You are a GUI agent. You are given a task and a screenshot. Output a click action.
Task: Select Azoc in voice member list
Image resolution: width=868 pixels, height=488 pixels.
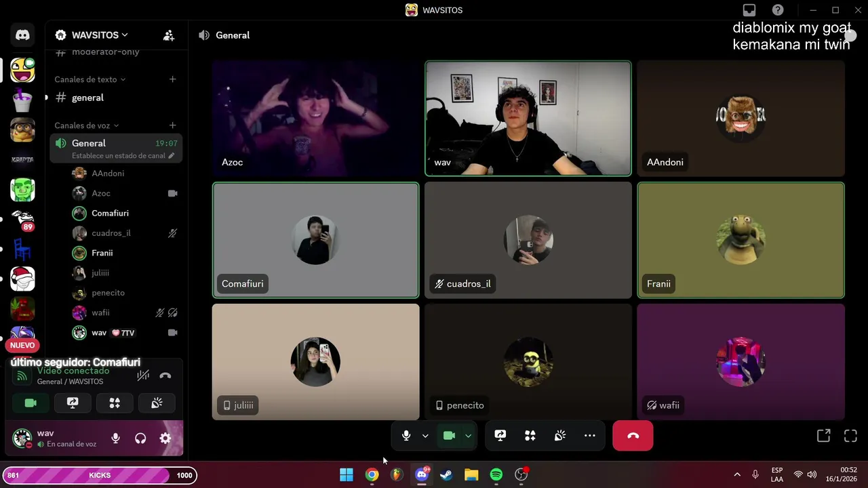[x=125, y=193]
